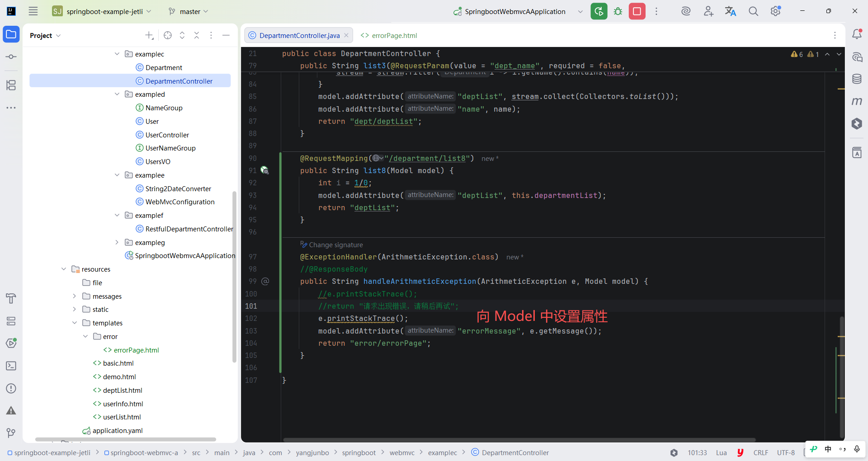The width and height of the screenshot is (868, 461).
Task: Open the Services tool window
Action: pyautogui.click(x=11, y=321)
